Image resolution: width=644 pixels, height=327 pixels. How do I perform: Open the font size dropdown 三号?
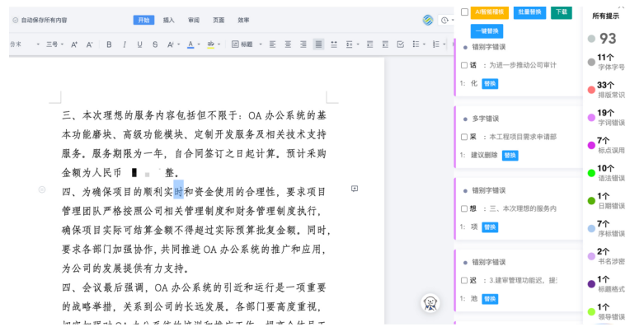tap(54, 44)
